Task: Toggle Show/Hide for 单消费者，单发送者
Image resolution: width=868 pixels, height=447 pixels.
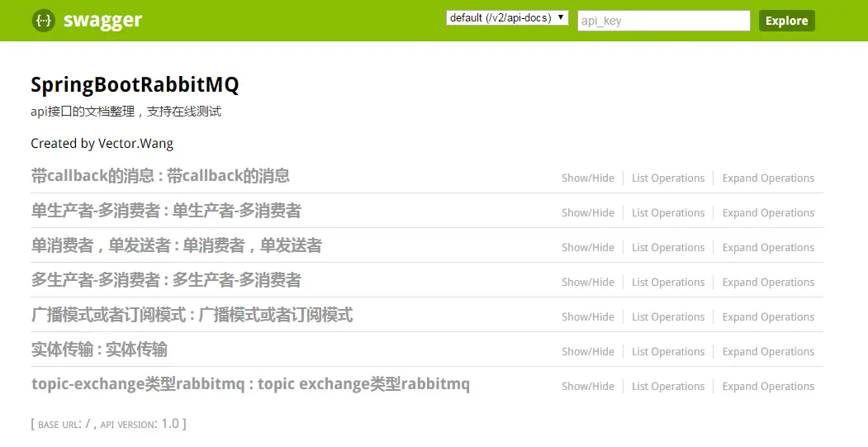Action: coord(588,248)
